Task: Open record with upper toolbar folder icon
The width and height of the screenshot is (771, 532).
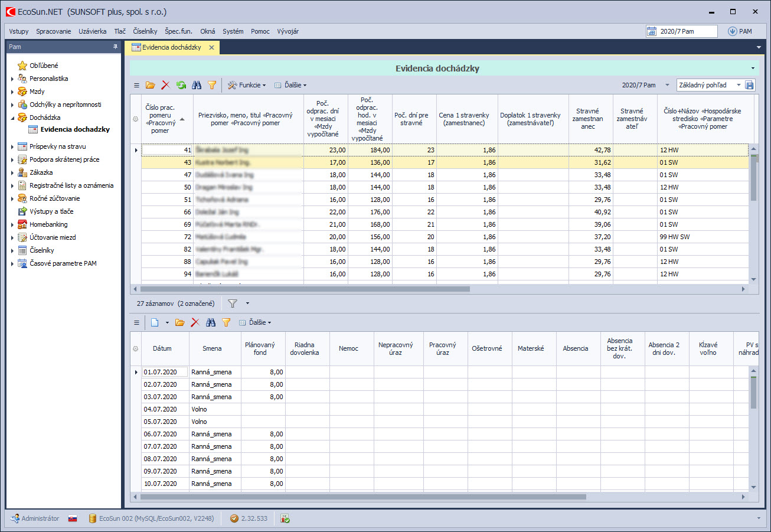Action: pos(151,85)
